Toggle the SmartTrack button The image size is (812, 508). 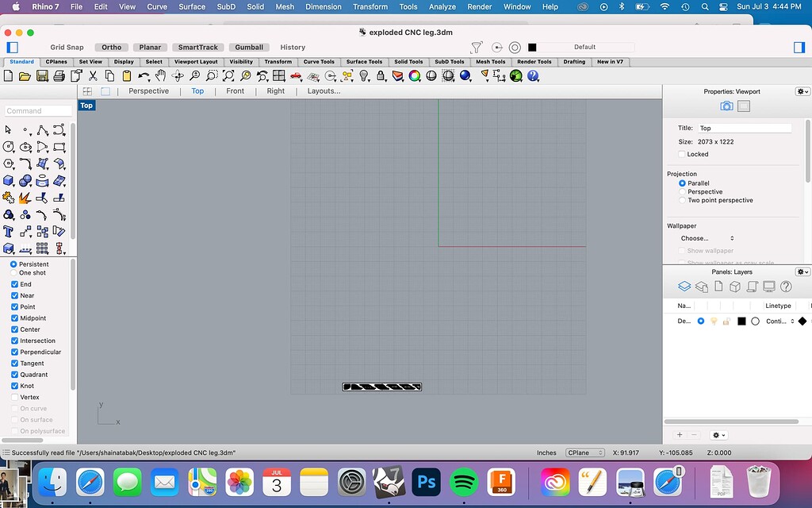pos(197,47)
